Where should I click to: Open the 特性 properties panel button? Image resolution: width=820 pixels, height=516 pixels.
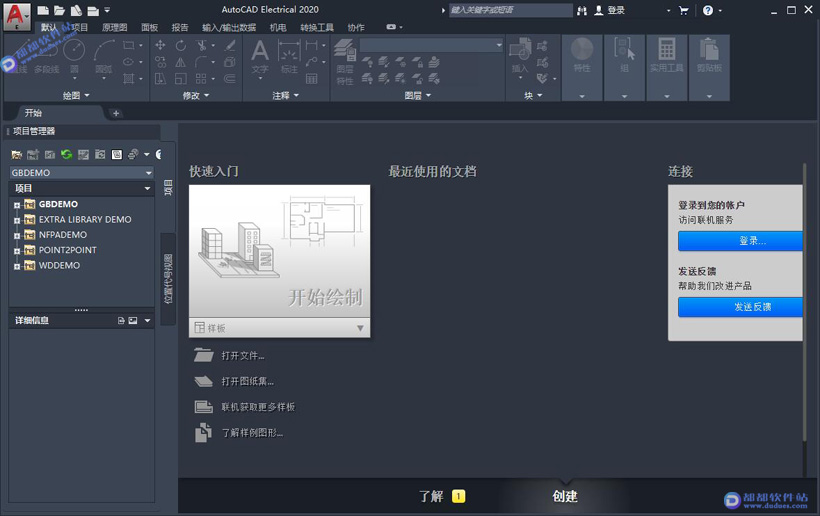pyautogui.click(x=582, y=68)
